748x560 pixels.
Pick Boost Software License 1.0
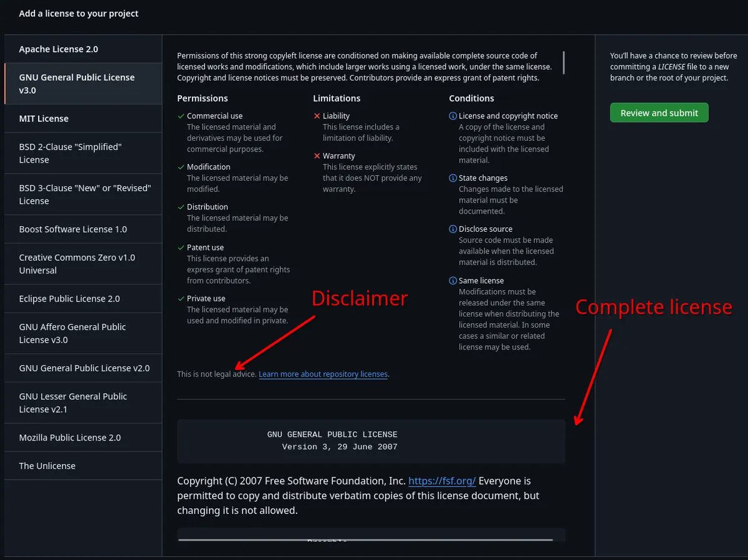click(x=73, y=229)
